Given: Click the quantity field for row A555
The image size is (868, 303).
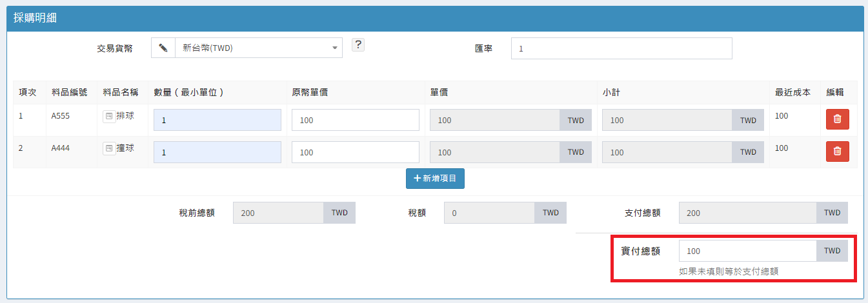Looking at the screenshot, I should [217, 120].
